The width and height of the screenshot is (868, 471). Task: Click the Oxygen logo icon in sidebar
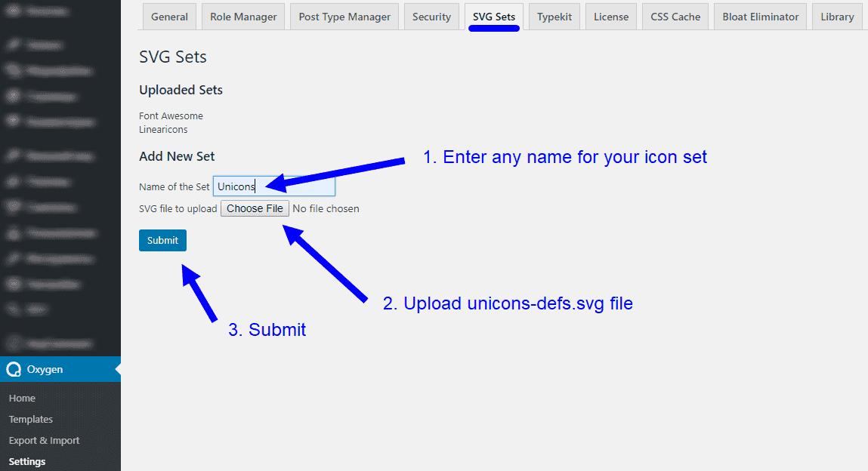(13, 369)
